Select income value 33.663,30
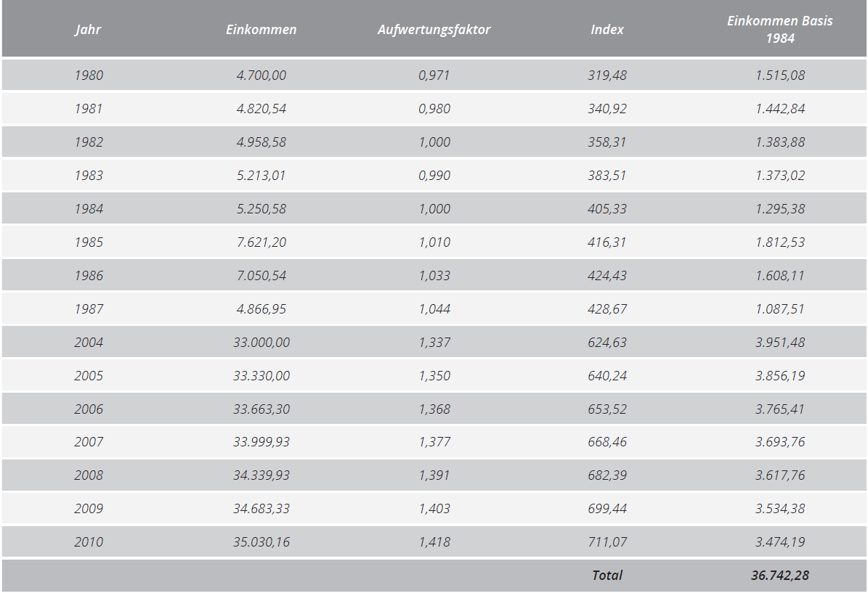This screenshot has width=868, height=593. (x=261, y=409)
